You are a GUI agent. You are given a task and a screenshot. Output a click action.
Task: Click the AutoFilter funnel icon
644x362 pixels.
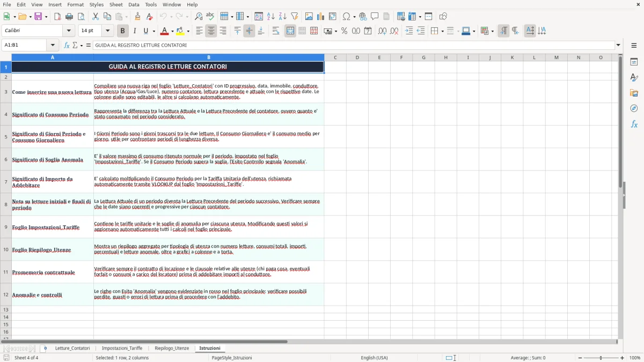click(x=294, y=17)
